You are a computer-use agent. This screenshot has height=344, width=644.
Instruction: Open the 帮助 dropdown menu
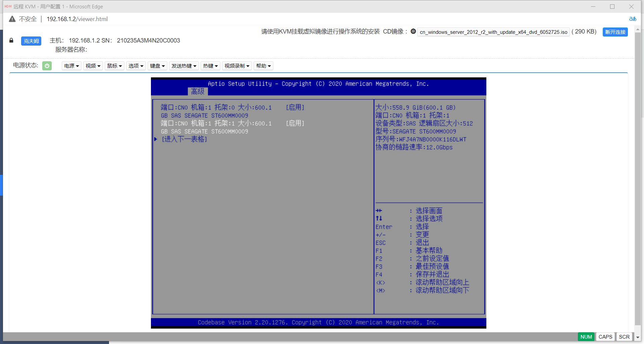pos(263,66)
